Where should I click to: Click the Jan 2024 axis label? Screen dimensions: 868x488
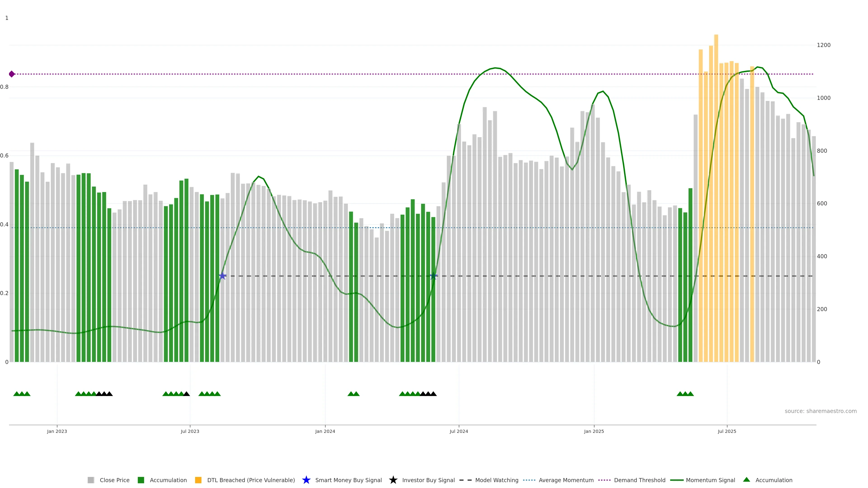point(325,432)
